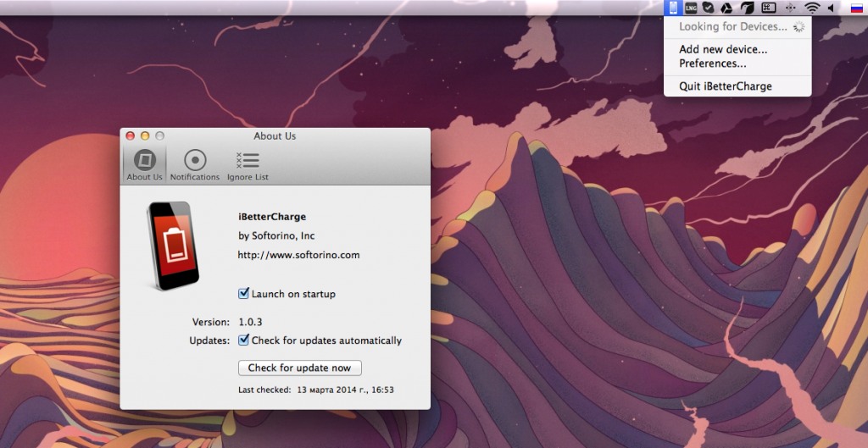Click the Check for update now button
Viewport: 868px width, 448px height.
point(299,368)
